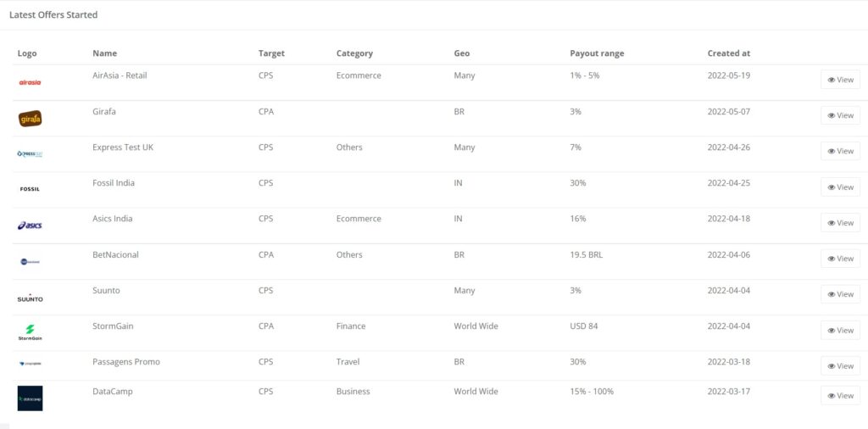This screenshot has width=868, height=429.
Task: Click the DataCamp dark logo thumbnail
Action: click(x=30, y=398)
